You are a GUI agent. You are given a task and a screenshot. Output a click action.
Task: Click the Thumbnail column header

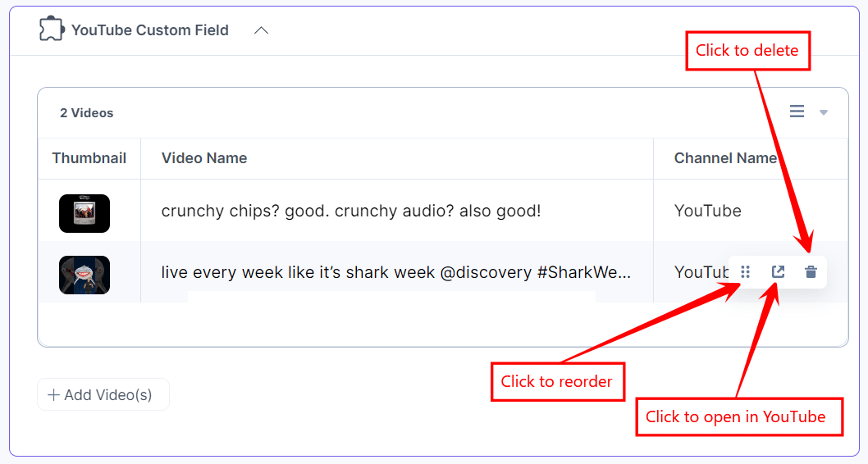89,158
